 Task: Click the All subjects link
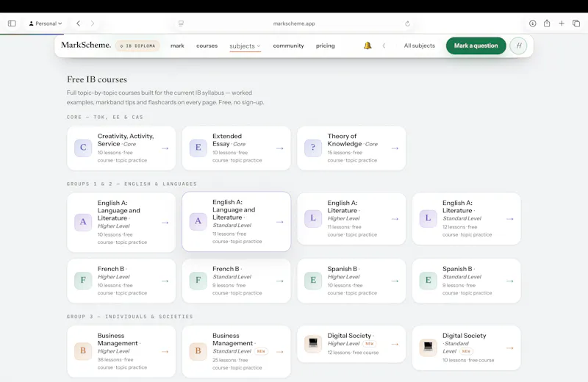[x=419, y=46]
